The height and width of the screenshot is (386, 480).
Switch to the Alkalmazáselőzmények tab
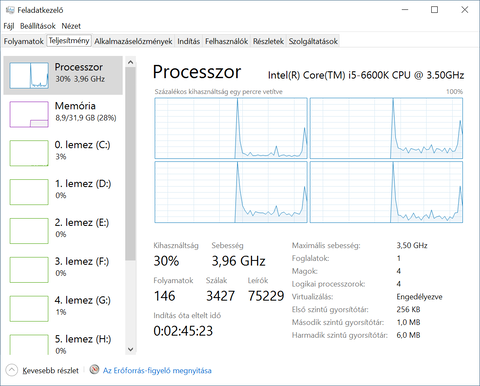133,41
